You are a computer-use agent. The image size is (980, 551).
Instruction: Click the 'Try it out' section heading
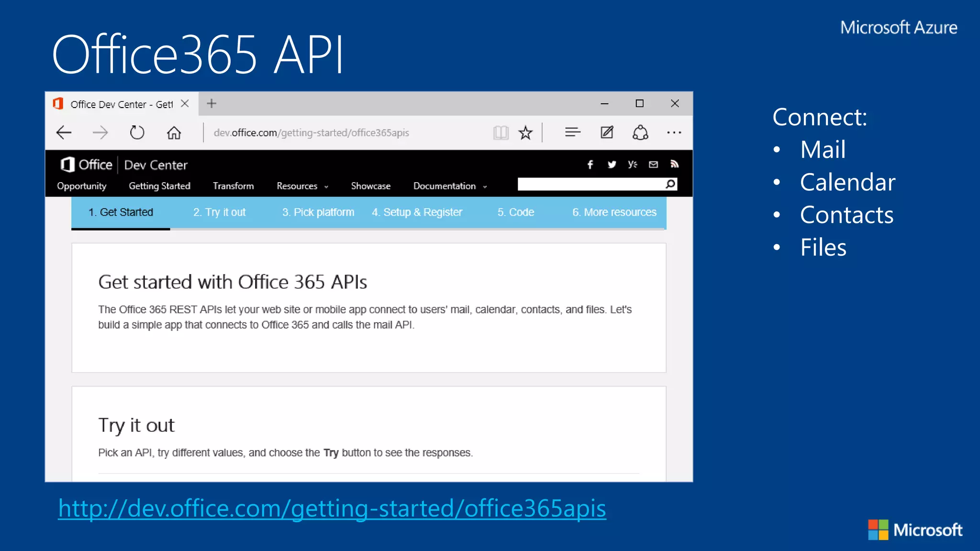point(136,425)
